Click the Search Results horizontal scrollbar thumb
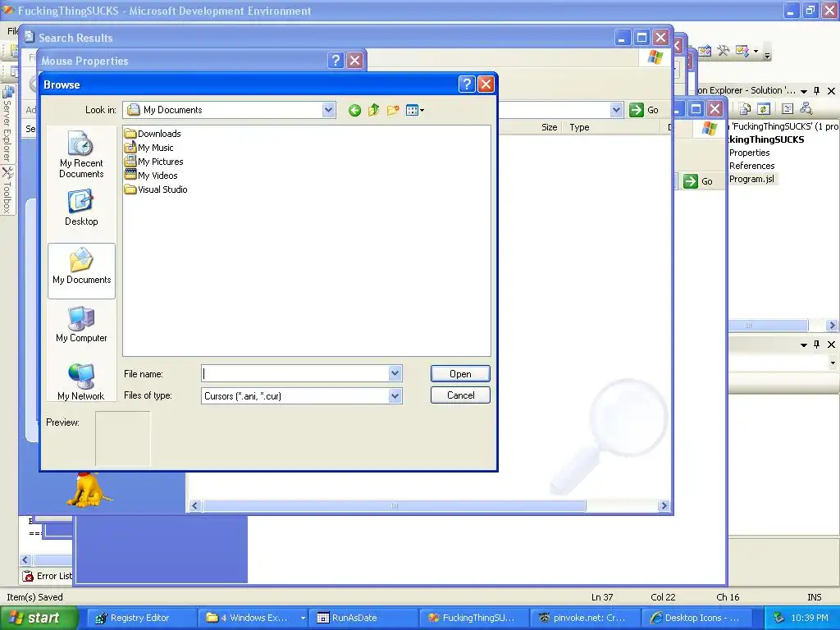This screenshot has height=630, width=840. [x=395, y=505]
